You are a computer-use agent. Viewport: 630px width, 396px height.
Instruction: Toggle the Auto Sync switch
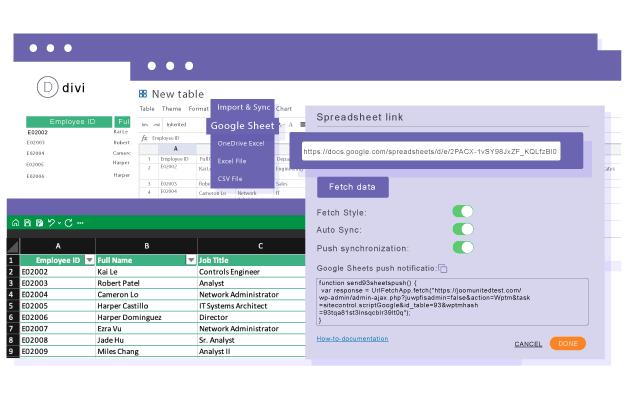tap(463, 229)
